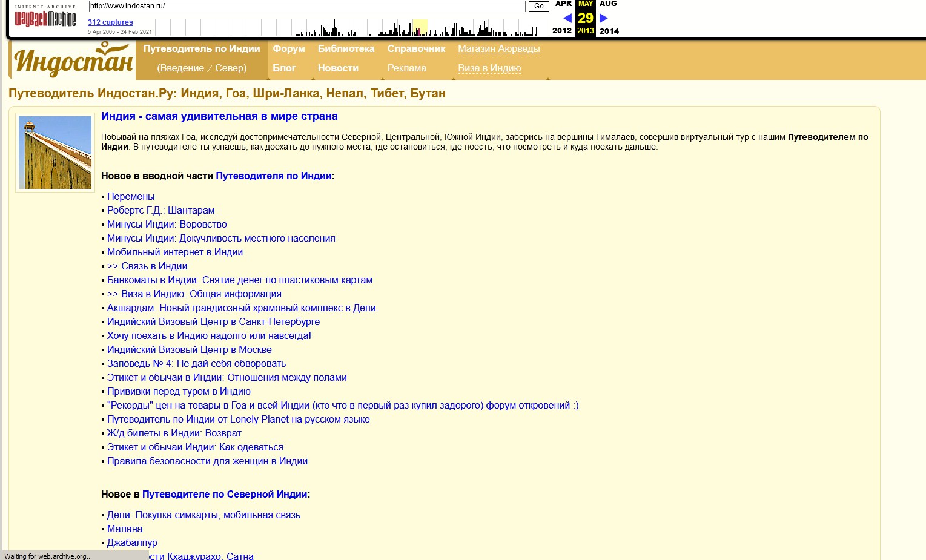Open the Библиотека menu item

click(x=346, y=49)
